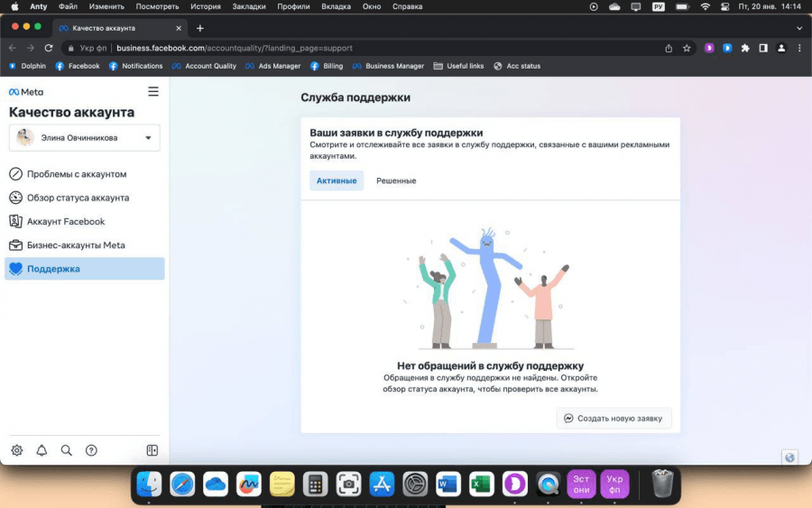
Task: Open Wi-Fi status in menu bar
Action: [705, 6]
